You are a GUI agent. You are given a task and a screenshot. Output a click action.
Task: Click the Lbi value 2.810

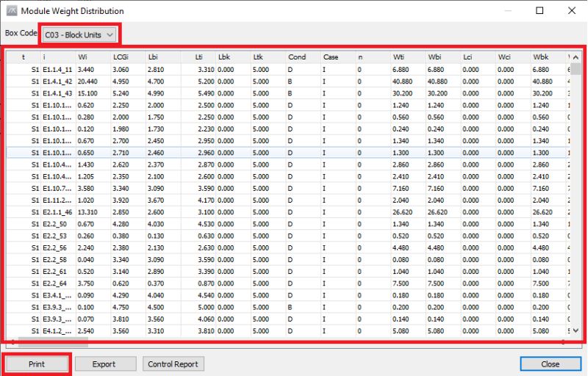pyautogui.click(x=156, y=70)
